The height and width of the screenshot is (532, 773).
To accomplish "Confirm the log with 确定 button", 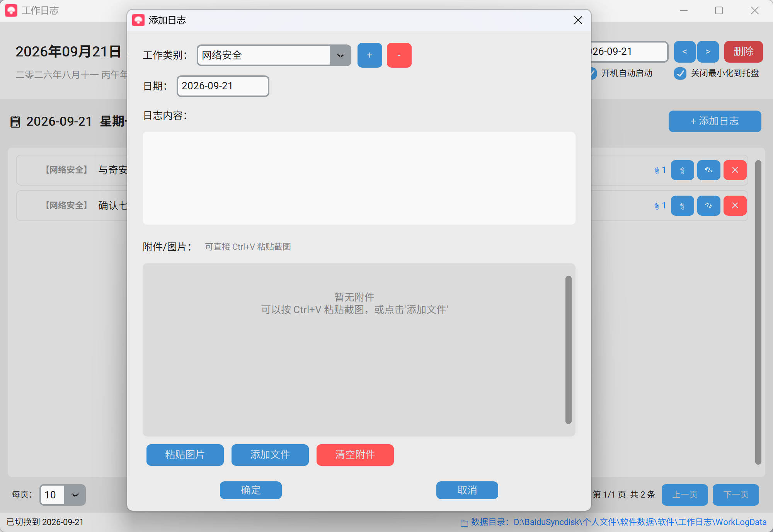I will click(x=250, y=490).
